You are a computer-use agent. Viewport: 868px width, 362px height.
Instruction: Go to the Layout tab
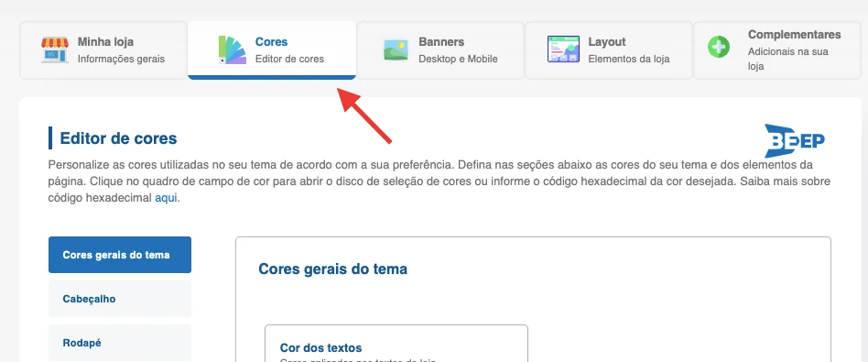click(608, 50)
